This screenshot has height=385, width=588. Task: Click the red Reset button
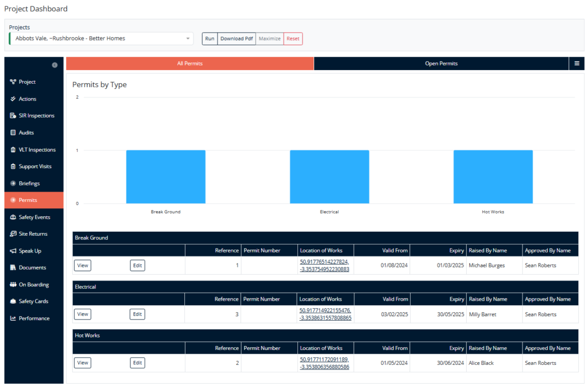pyautogui.click(x=293, y=38)
